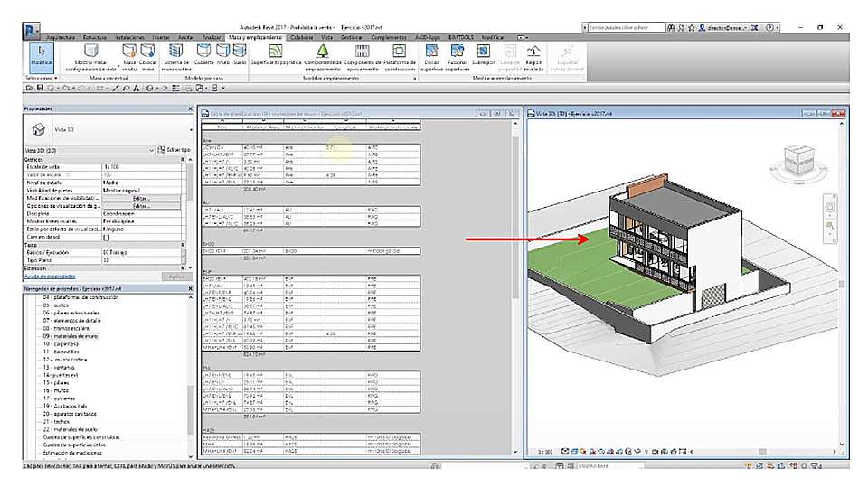Click the Exchange Apps X icon

(754, 27)
